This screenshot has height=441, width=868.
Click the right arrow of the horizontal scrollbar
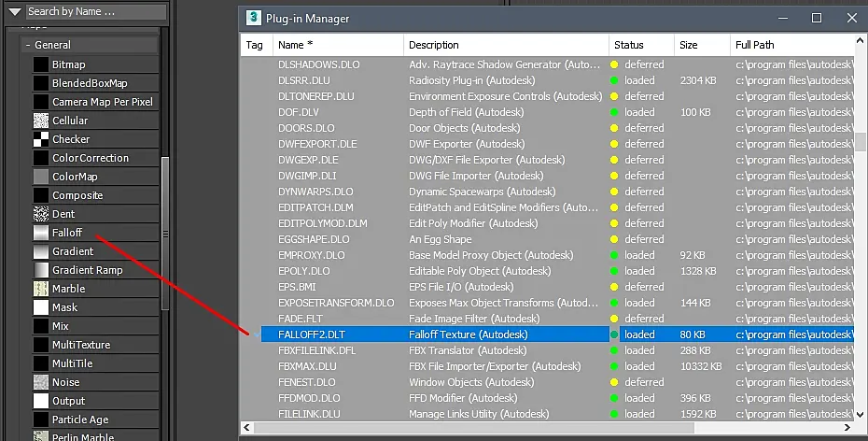click(x=847, y=427)
